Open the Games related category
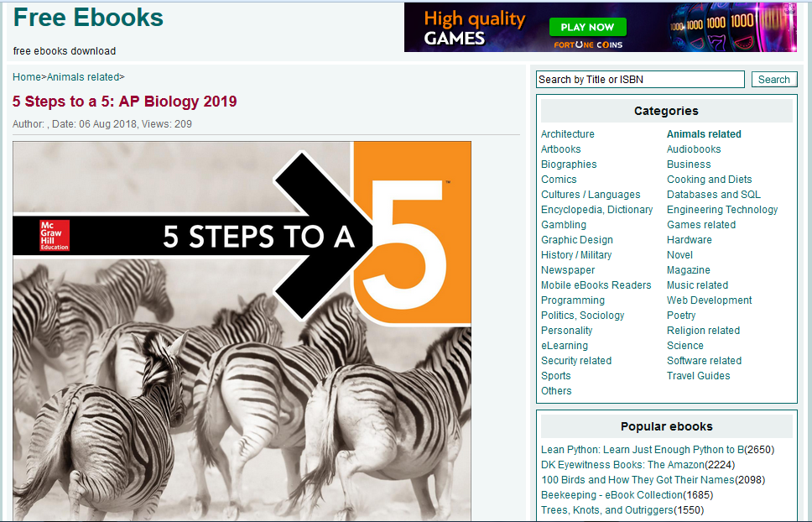Screen dimensions: 812x522 click(701, 224)
